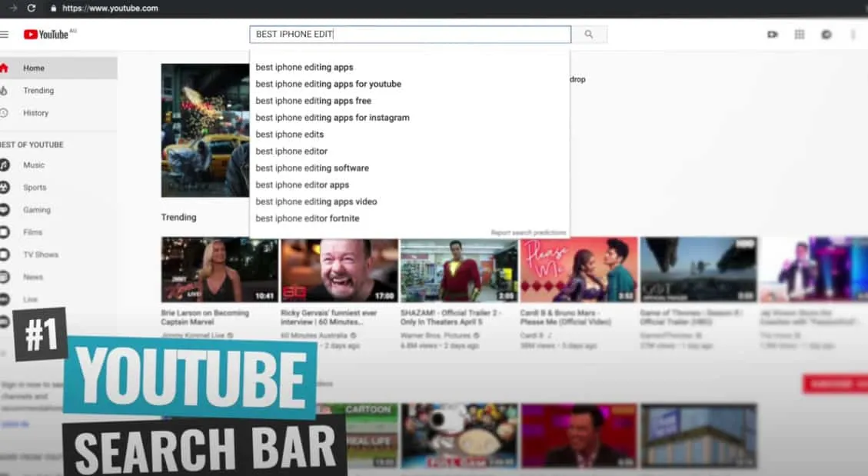Viewport: 868px width, 476px height.
Task: Open the settings three-dot menu
Action: (853, 35)
